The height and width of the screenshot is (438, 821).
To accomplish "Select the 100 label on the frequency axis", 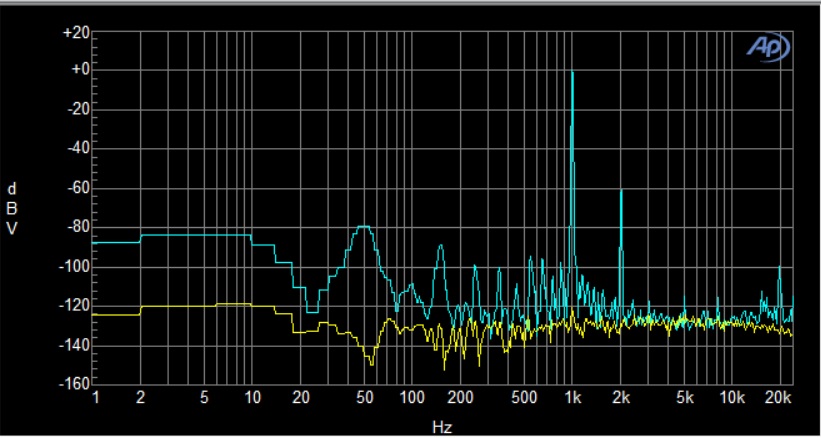I will (x=412, y=398).
